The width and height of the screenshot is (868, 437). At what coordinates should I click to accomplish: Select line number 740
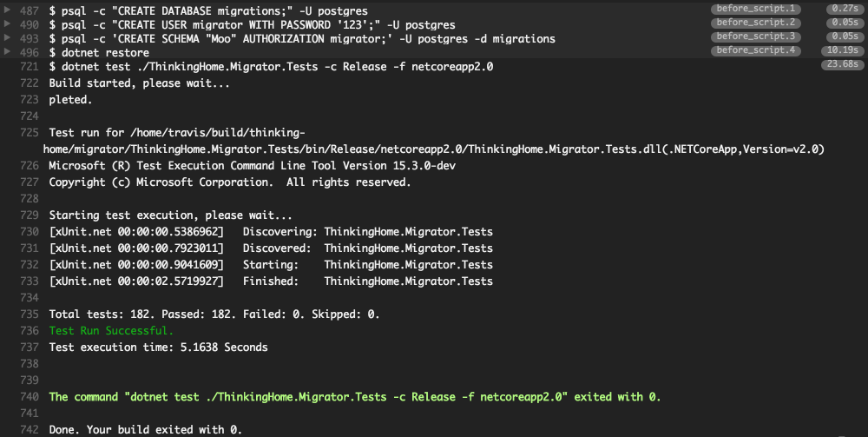tap(29, 397)
